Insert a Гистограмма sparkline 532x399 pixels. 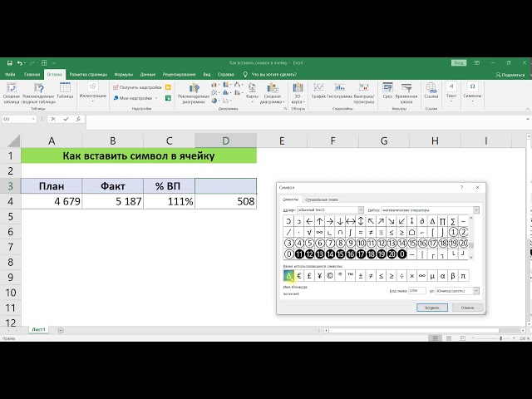click(x=340, y=91)
